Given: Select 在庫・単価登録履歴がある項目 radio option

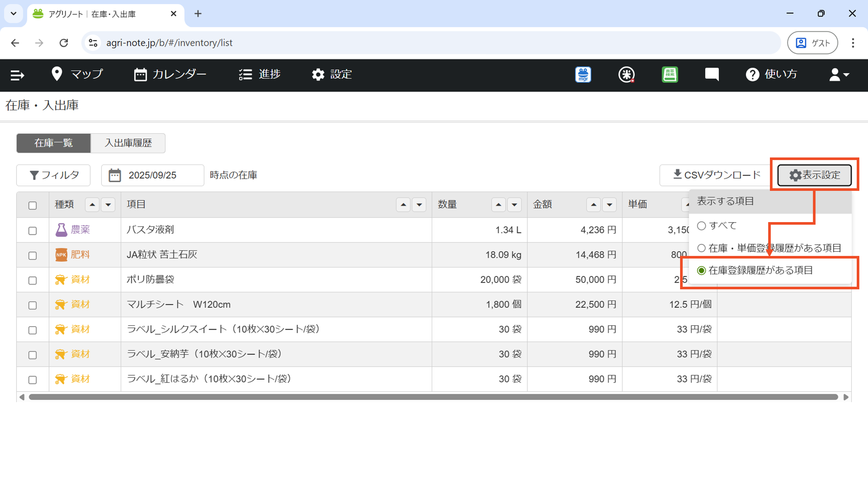Looking at the screenshot, I should point(701,248).
